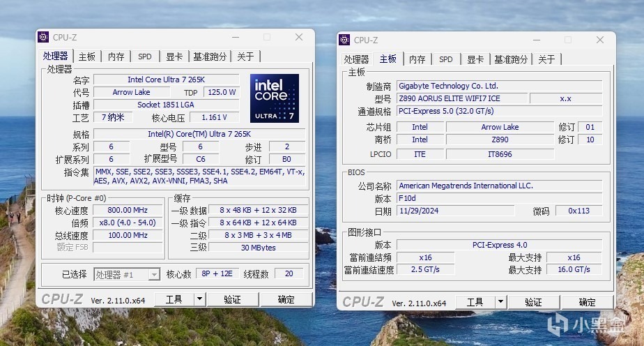The width and height of the screenshot is (644, 346).
Task: Switch to 主板 tab in left window
Action: click(x=87, y=57)
